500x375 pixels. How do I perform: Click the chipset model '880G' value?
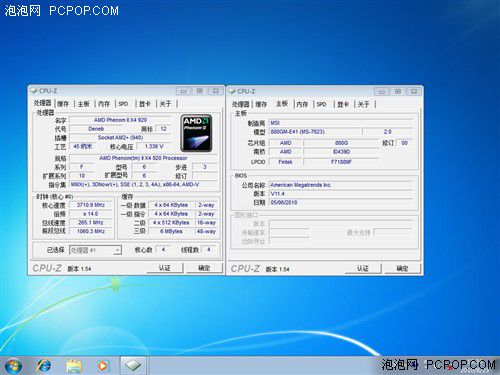(341, 143)
